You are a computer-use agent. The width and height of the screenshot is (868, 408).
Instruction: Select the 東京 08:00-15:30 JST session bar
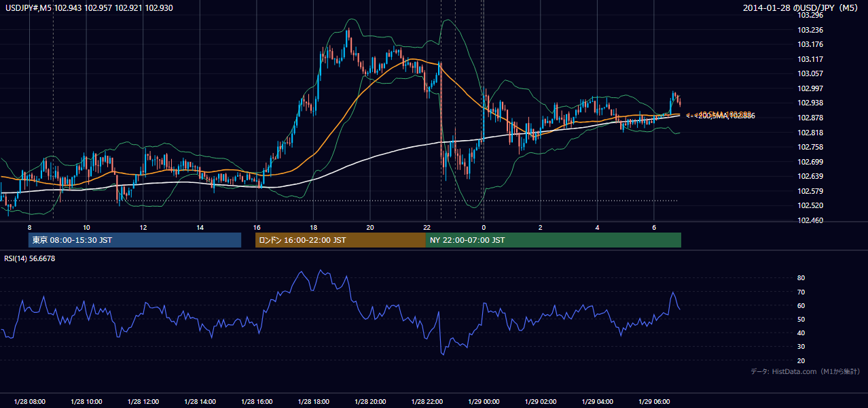[134, 240]
